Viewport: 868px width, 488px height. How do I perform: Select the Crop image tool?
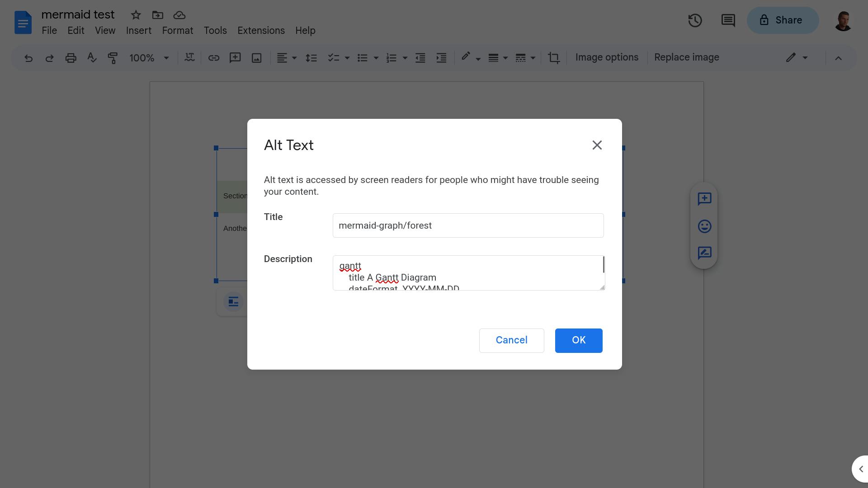pos(554,58)
